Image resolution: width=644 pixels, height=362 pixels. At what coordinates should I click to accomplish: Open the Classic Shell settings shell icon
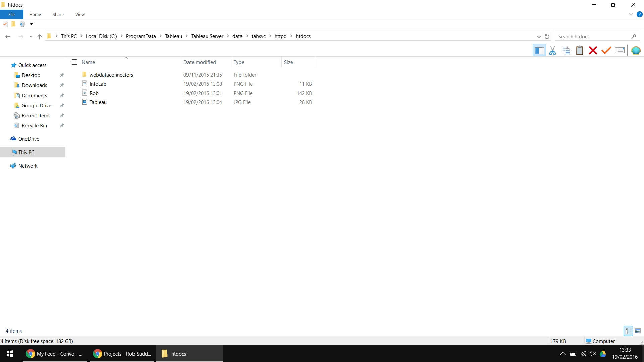(636, 50)
